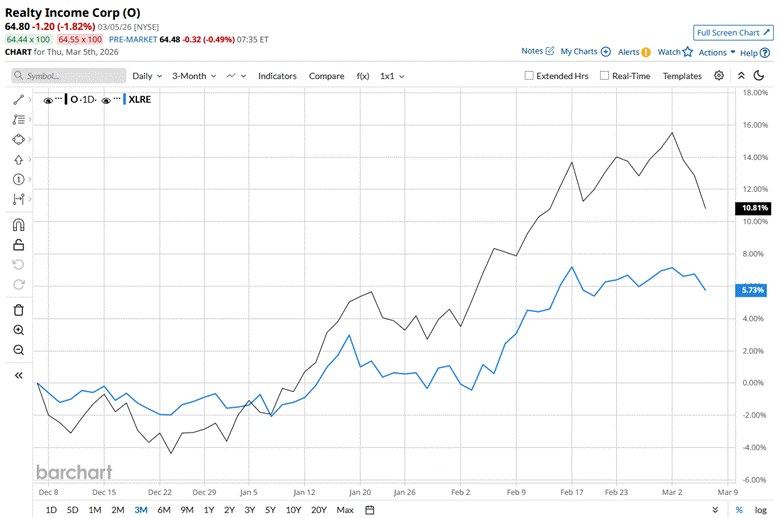The image size is (780, 518).
Task: Click the black O series color bar
Action: click(66, 100)
